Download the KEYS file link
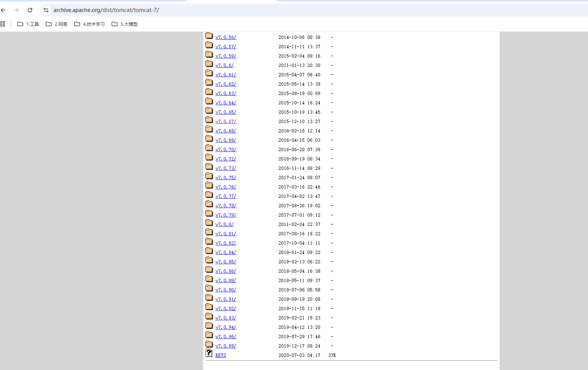Viewport: 588px width, 370px height. click(220, 355)
